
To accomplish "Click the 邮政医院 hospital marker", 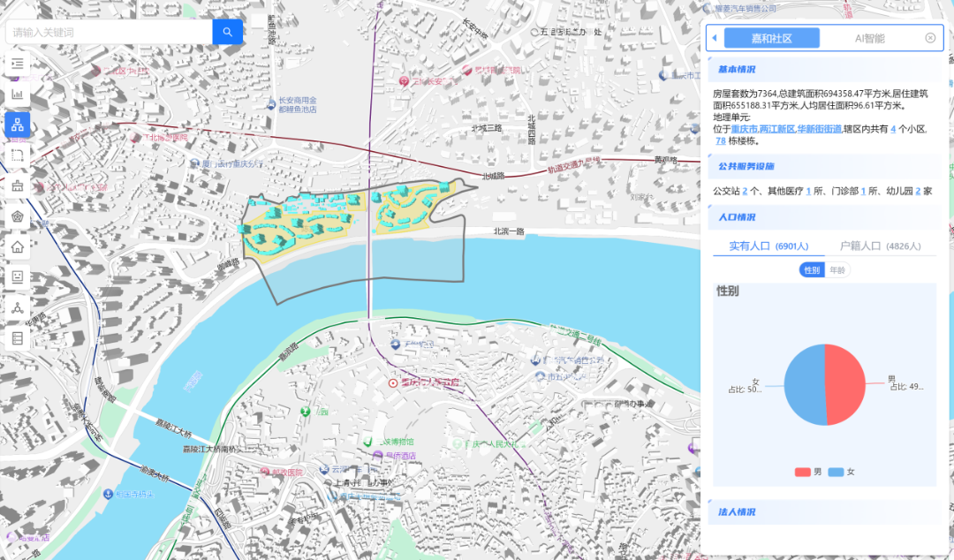I will pyautogui.click(x=265, y=472).
